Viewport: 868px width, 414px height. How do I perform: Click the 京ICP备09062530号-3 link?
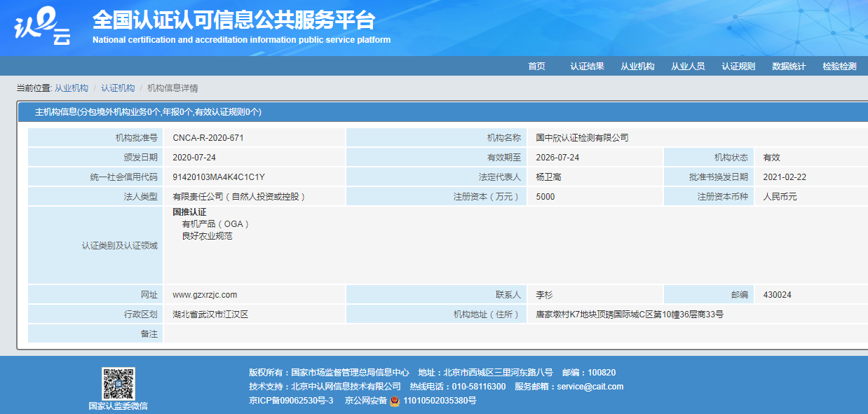point(291,401)
